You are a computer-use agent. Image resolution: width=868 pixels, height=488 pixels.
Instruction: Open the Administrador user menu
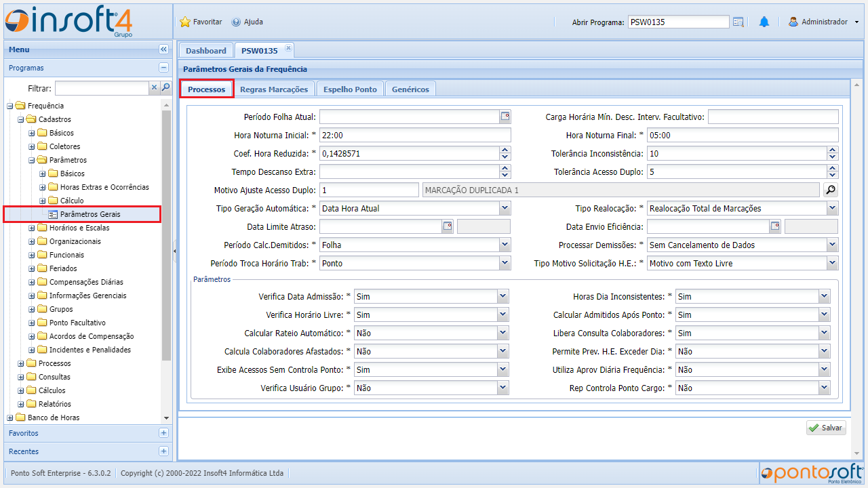[823, 22]
